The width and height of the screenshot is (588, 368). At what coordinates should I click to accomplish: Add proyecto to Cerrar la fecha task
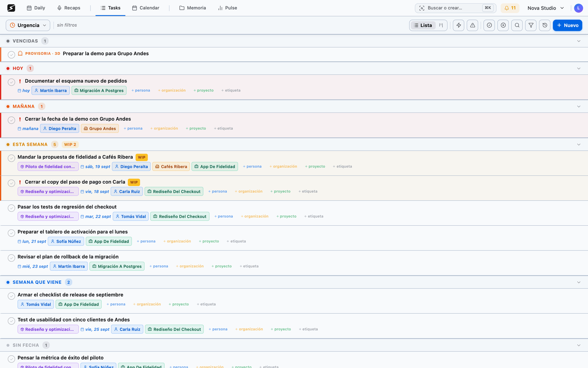click(x=196, y=128)
